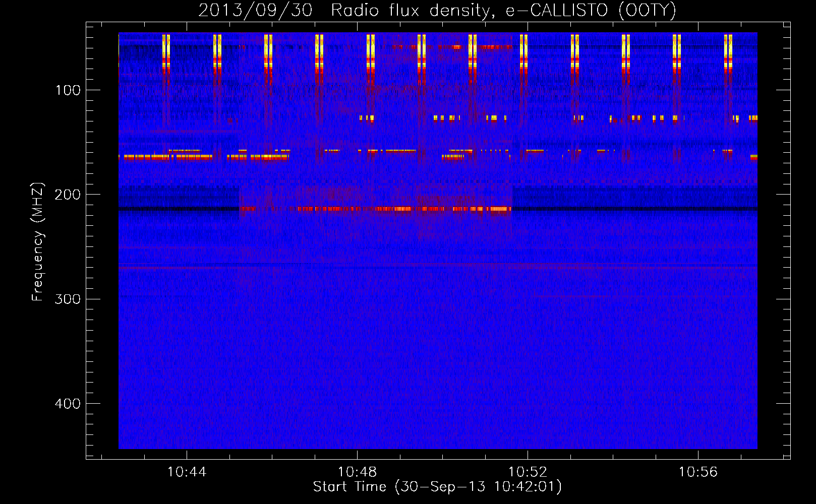
Task: Click the plot title mentioning e-CALLISTO (OOTY)
Action: tap(437, 10)
